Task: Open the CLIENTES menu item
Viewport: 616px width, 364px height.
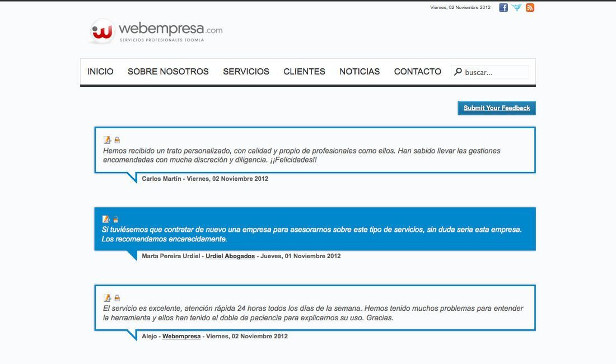Action: [305, 72]
